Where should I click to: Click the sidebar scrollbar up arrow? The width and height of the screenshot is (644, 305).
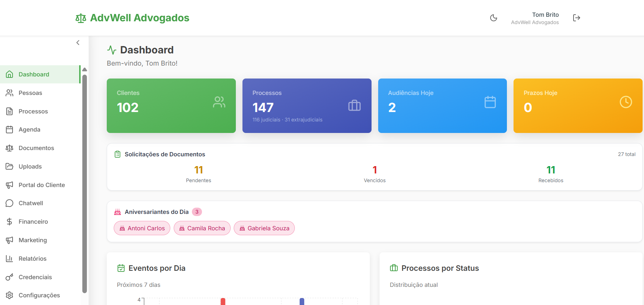pos(84,69)
